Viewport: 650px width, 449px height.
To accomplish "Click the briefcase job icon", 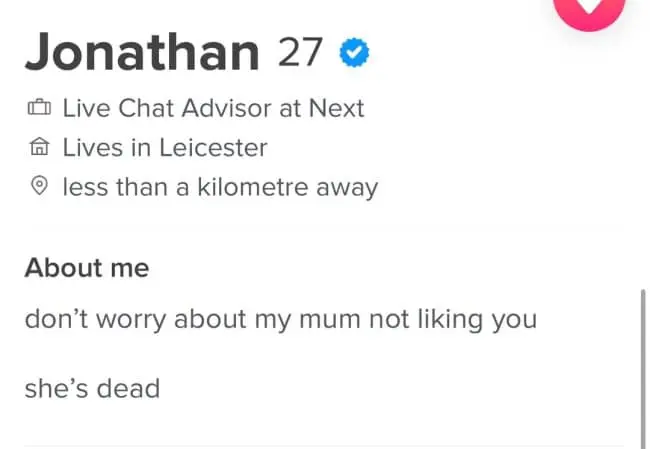I will 38,109.
